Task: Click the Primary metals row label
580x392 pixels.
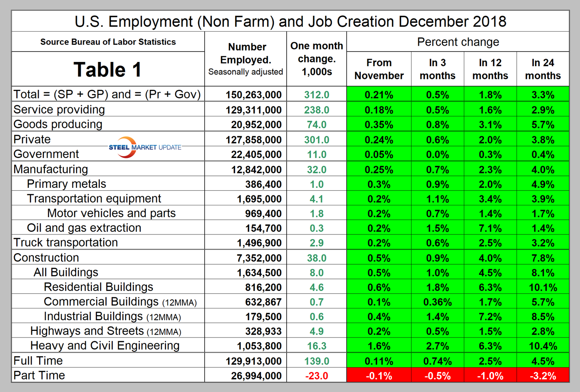Action: click(67, 184)
